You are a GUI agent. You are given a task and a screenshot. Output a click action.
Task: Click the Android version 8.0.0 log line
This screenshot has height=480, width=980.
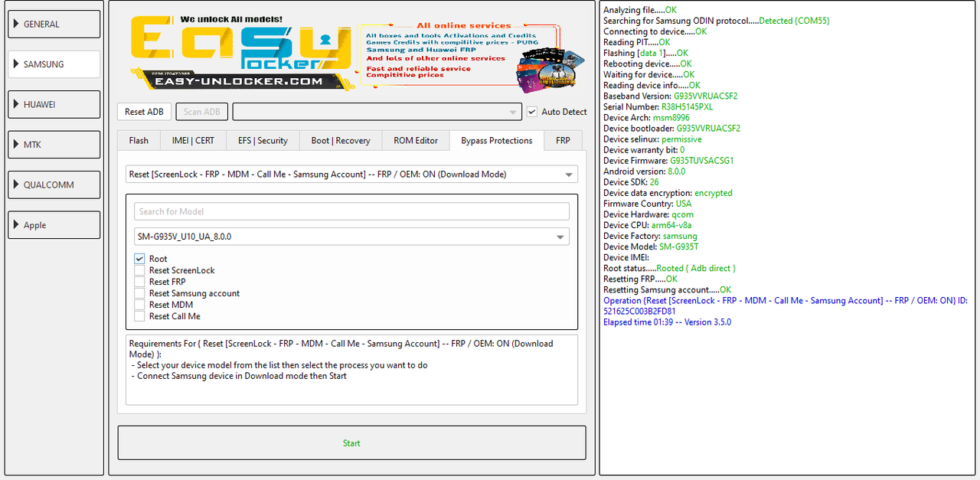pos(644,171)
